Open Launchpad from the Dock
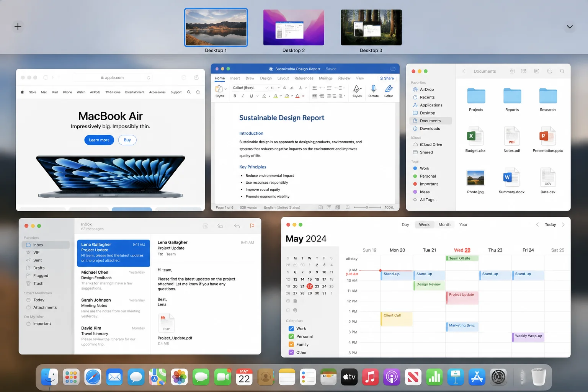588x392 pixels. click(x=71, y=377)
